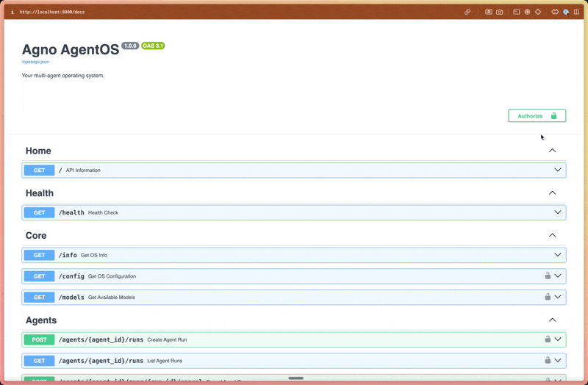Expand the GET / API Information arrow

click(x=558, y=170)
